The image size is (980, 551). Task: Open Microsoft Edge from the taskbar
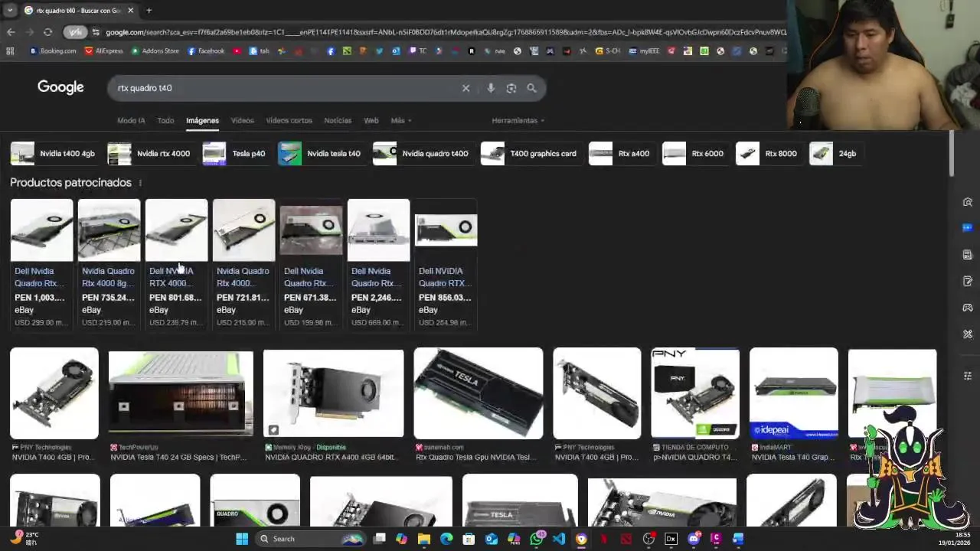click(446, 539)
